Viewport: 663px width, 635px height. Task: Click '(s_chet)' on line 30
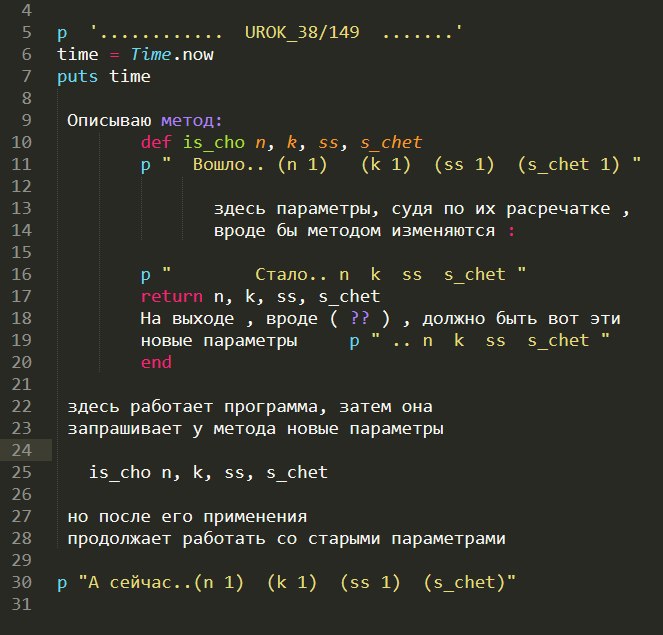[465, 583]
